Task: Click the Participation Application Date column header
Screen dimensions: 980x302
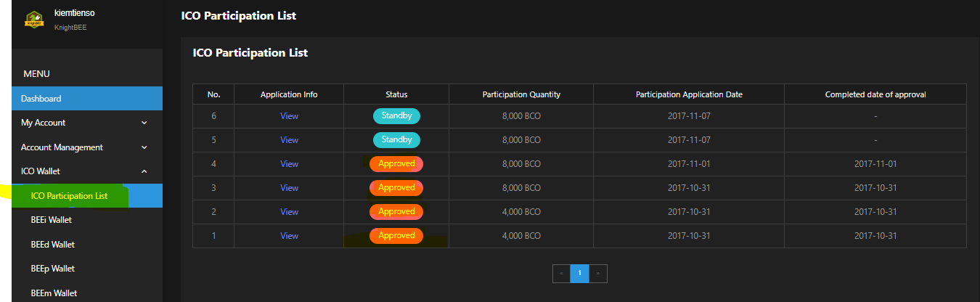Action: pos(689,94)
